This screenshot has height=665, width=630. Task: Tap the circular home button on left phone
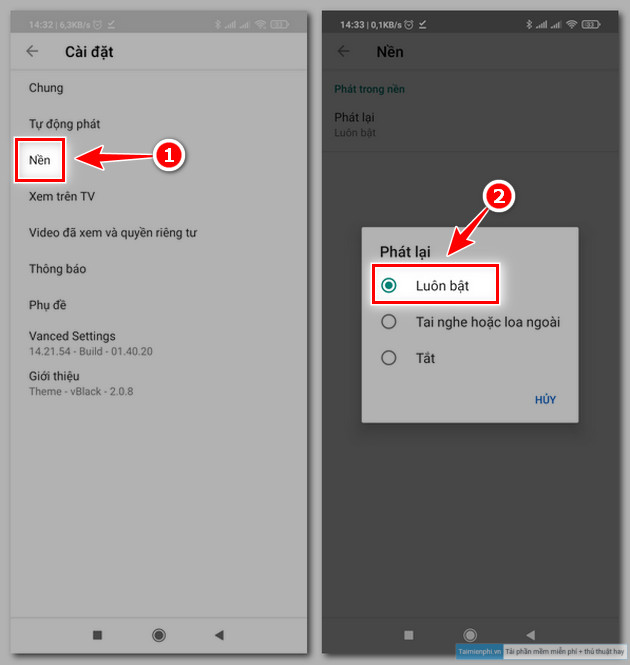click(159, 635)
